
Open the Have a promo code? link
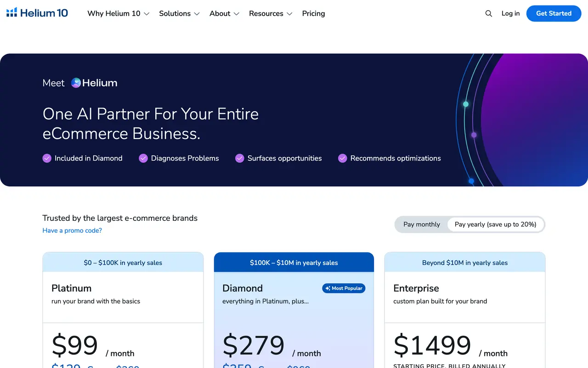[x=72, y=230]
